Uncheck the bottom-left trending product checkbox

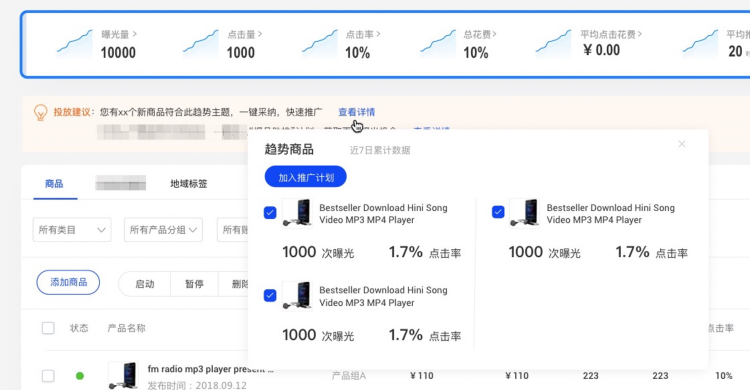(270, 295)
